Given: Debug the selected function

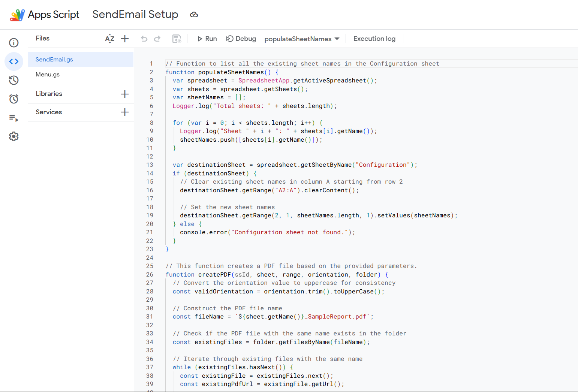Looking at the screenshot, I should point(241,39).
